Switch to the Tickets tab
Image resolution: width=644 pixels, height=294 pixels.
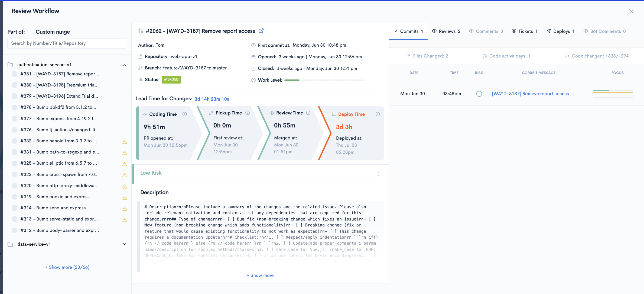[525, 31]
